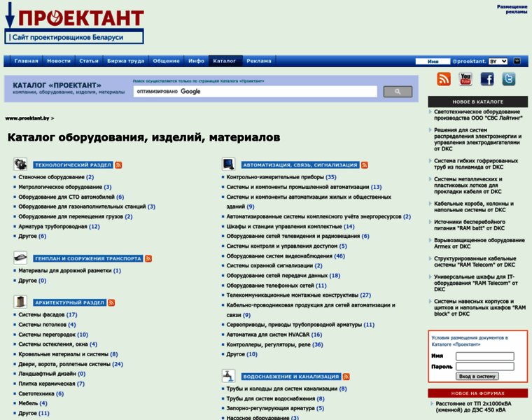Open the Новости menu item
532x420 pixels.
tap(59, 61)
